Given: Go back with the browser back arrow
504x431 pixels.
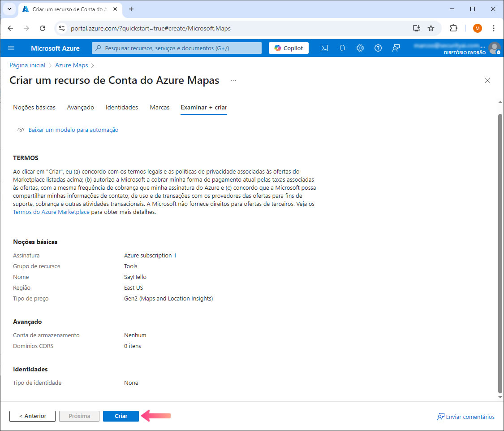Looking at the screenshot, I should click(x=10, y=28).
